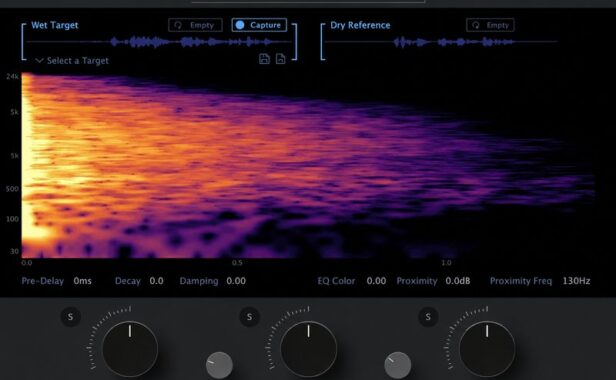Click the Dry Reference Empty button
Screen dimensions: 616x380
[x=490, y=25]
